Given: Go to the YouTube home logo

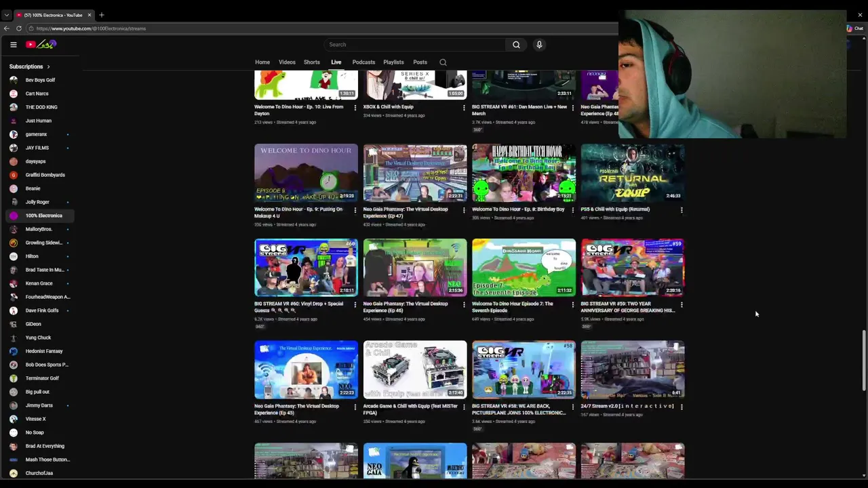Looking at the screenshot, I should click(41, 45).
